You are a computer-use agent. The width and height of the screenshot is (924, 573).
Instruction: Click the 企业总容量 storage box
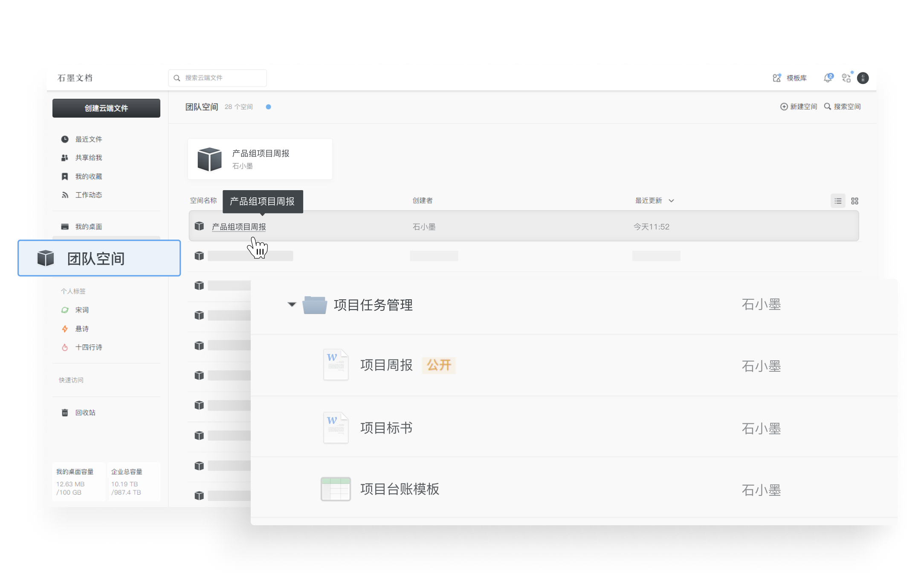click(x=134, y=482)
